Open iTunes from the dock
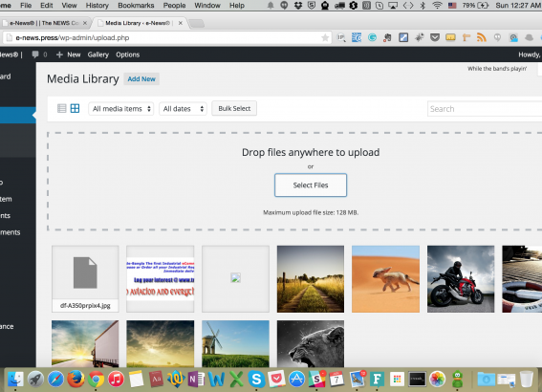This screenshot has height=392, width=542. [117, 380]
